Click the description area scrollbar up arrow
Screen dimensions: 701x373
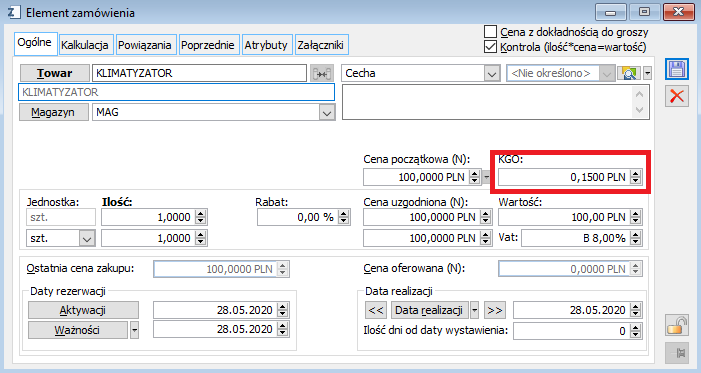[640, 94]
